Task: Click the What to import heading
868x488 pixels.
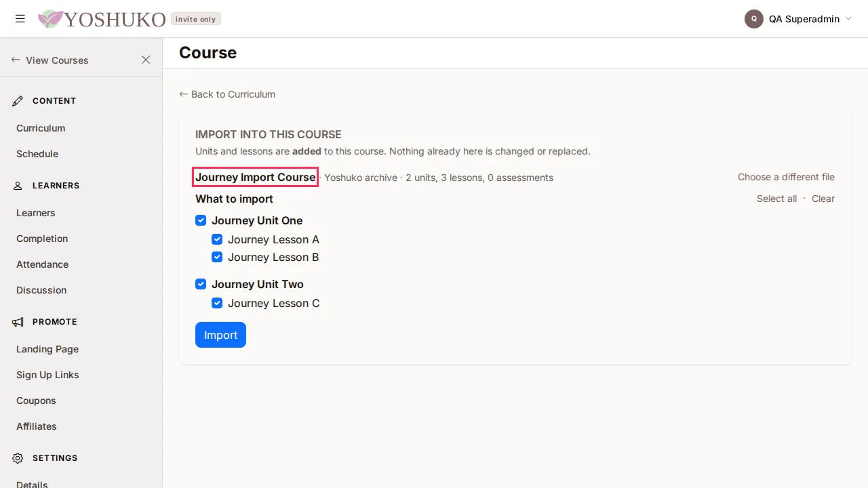Action: click(x=234, y=199)
